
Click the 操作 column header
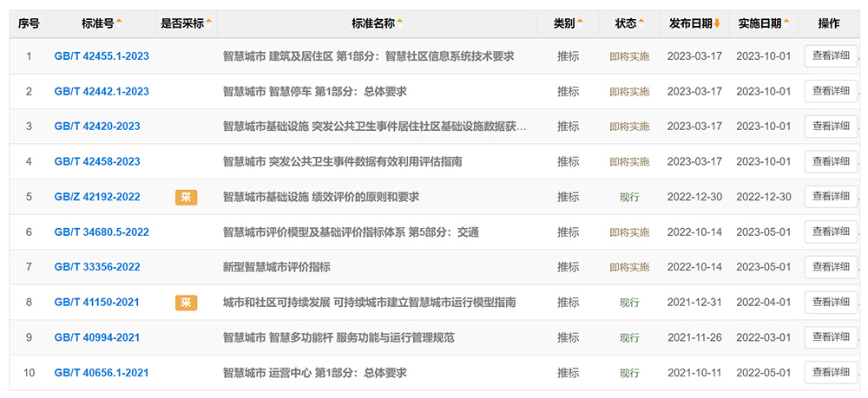(829, 23)
